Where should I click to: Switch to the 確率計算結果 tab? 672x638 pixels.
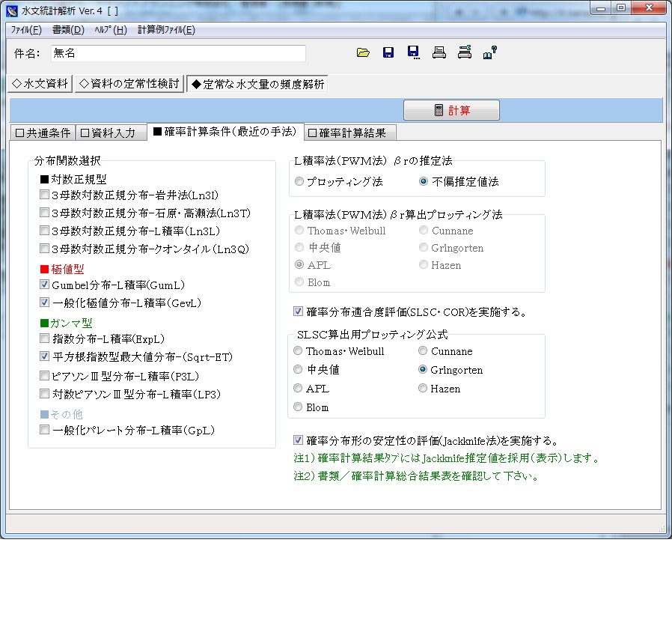click(x=352, y=132)
